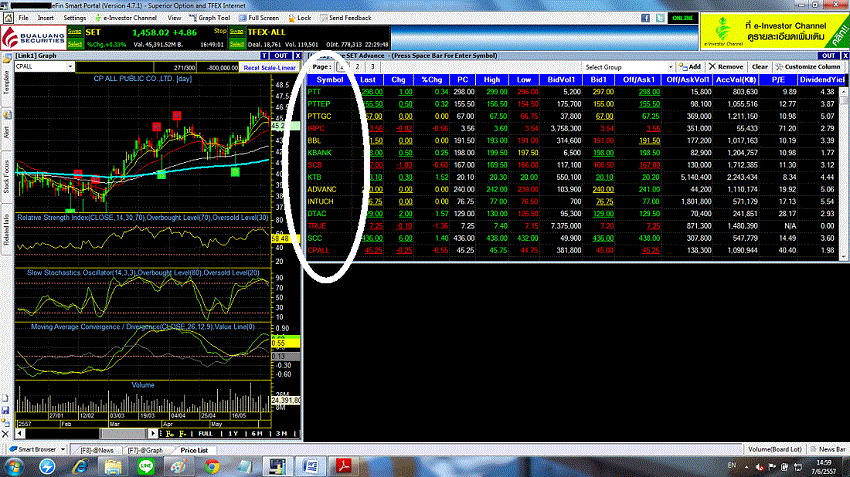Click the Clear button
This screenshot has height=477, width=850.
[759, 67]
